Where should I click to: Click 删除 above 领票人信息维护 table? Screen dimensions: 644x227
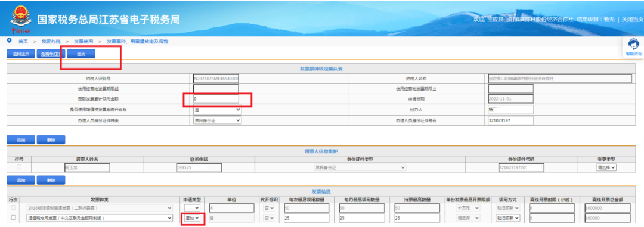coord(51,139)
